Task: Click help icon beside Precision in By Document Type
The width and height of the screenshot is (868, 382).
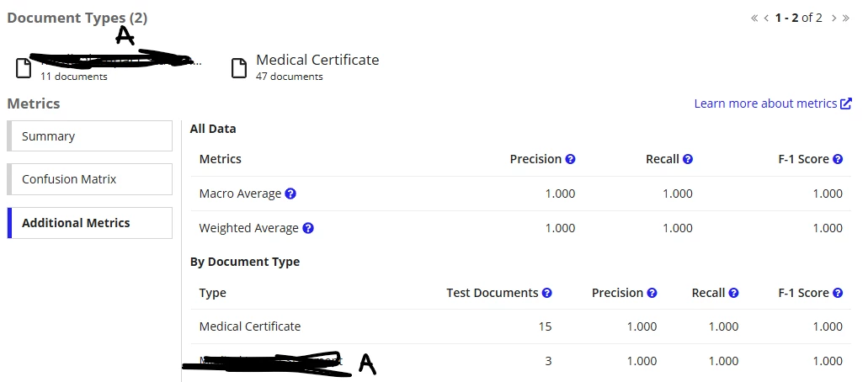Action: (652, 293)
